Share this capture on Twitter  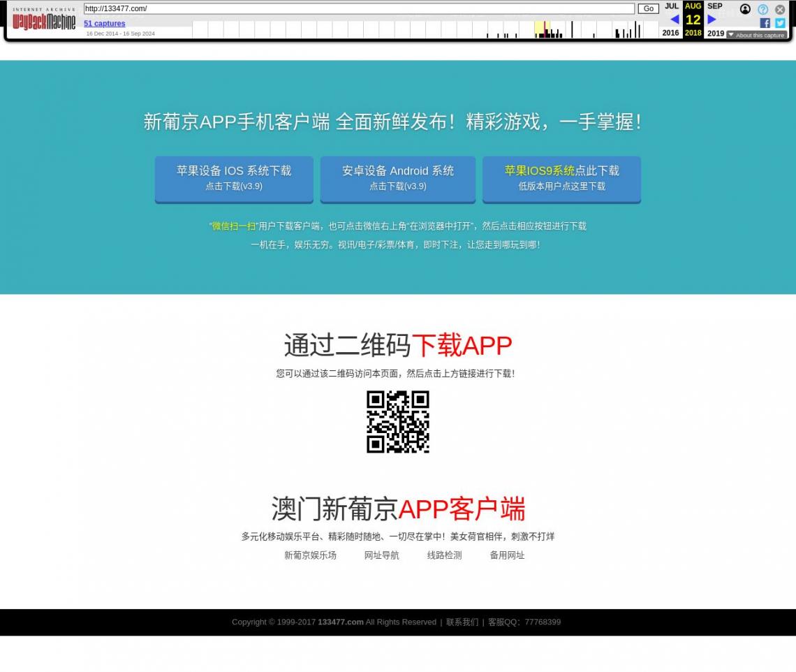click(780, 23)
